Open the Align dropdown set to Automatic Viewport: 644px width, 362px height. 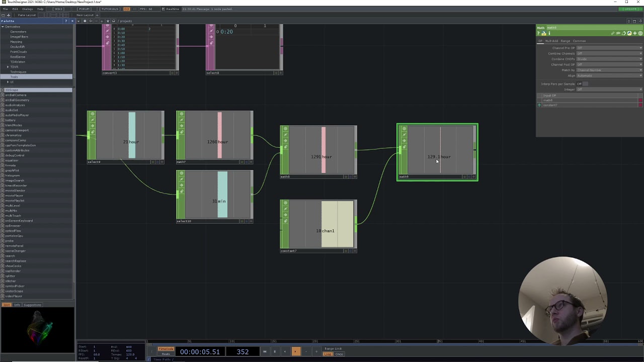(609, 75)
